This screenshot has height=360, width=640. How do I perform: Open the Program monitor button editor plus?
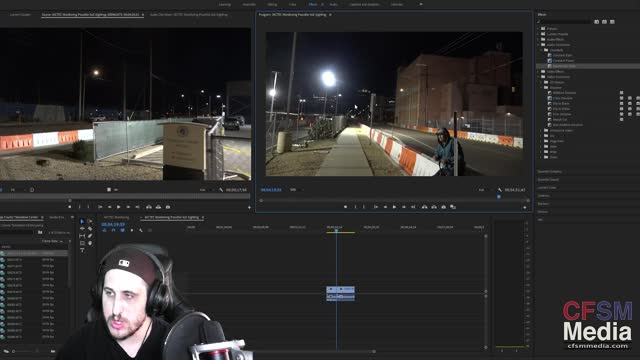pos(525,207)
